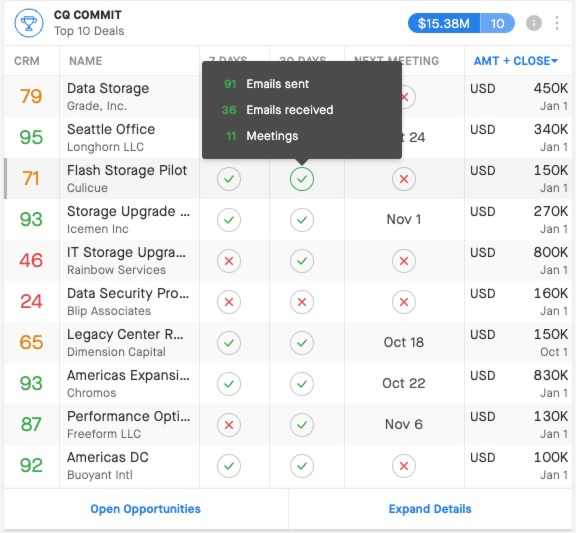Click CRM score 95 for Seattle Office
576x533 pixels.
pos(31,137)
